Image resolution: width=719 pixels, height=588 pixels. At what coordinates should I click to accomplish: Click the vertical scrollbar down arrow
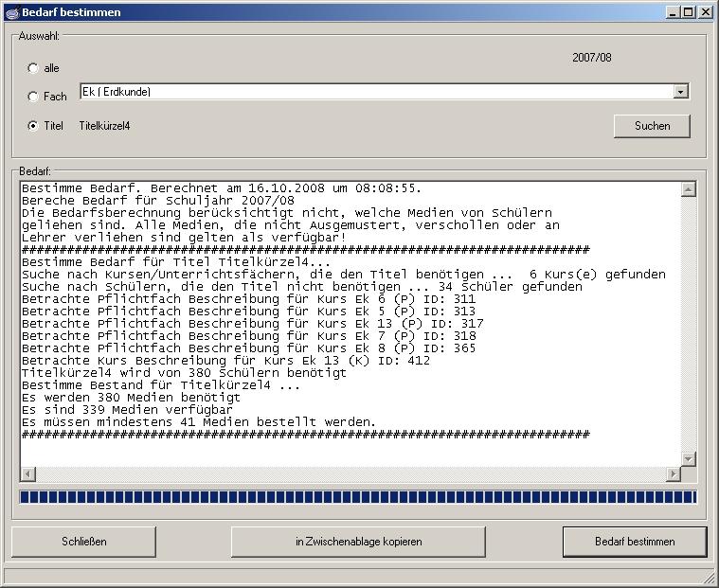[x=689, y=458]
